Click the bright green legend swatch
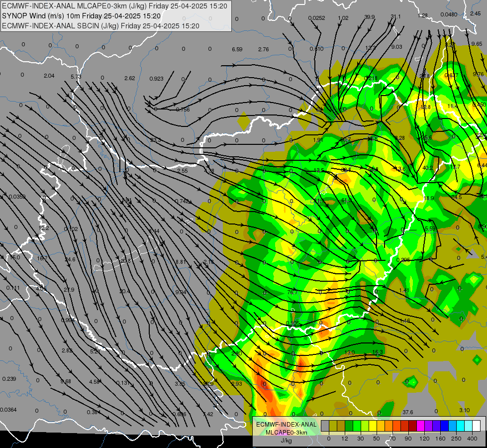The width and height of the screenshot is (487, 448). point(357,426)
